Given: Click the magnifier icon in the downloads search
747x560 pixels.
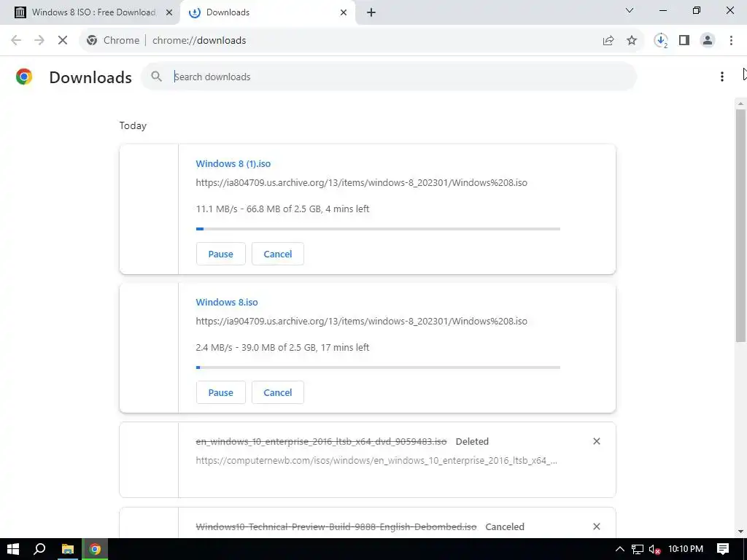Looking at the screenshot, I should (156, 76).
